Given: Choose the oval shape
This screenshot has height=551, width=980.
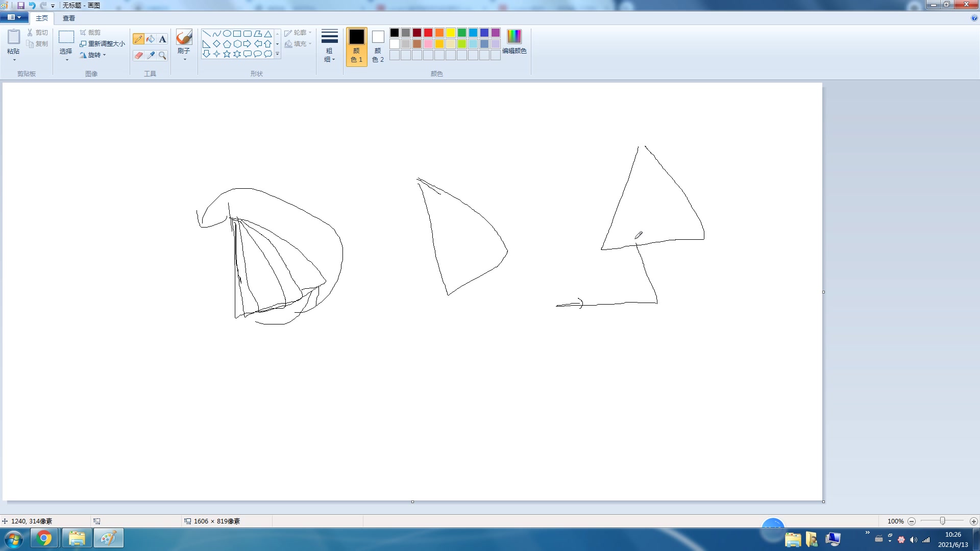Looking at the screenshot, I should [227, 34].
